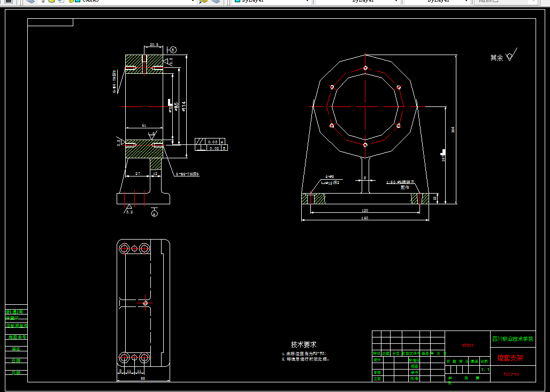The width and height of the screenshot is (550, 392).
Task: Select the 更改文件号 title block label
Action: (410, 353)
